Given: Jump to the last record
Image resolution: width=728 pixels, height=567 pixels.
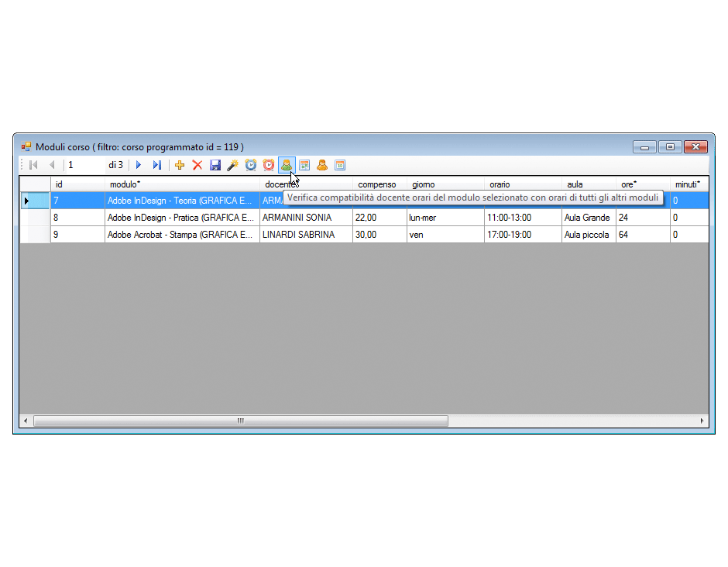Looking at the screenshot, I should click(157, 165).
